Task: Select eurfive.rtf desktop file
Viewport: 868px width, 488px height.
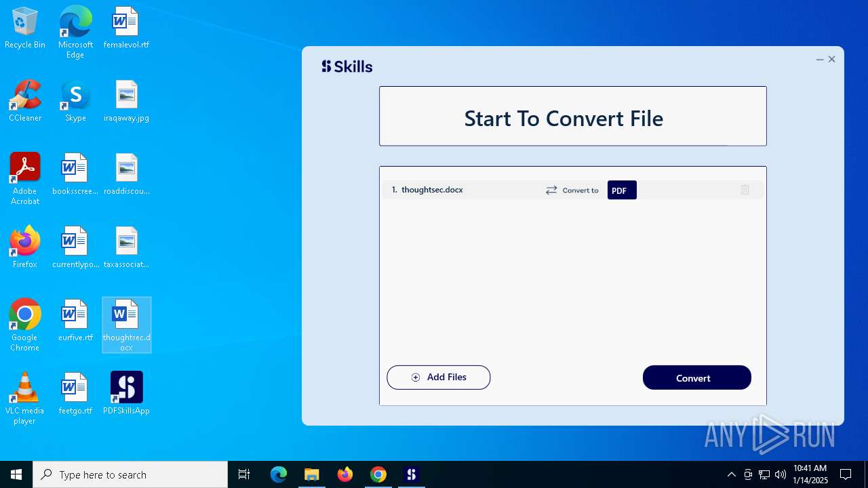Action: tap(75, 321)
